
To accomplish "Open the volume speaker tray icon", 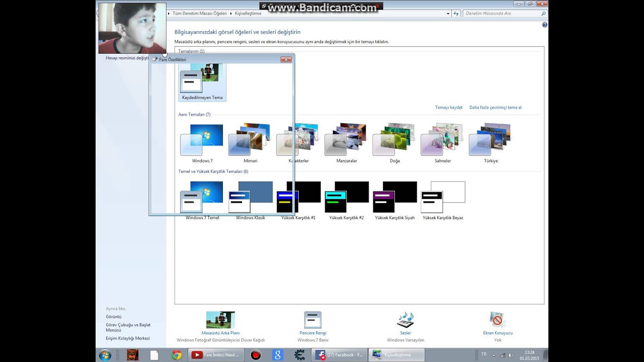I will coord(511,355).
